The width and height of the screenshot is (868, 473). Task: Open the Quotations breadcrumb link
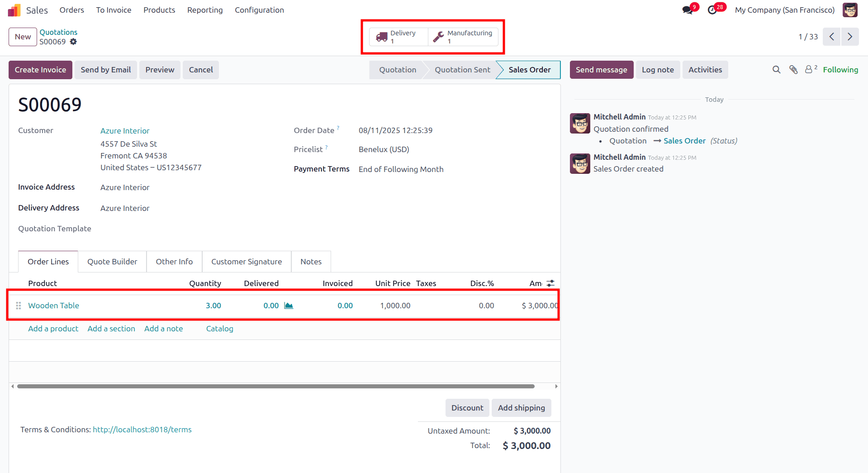pyautogui.click(x=58, y=32)
